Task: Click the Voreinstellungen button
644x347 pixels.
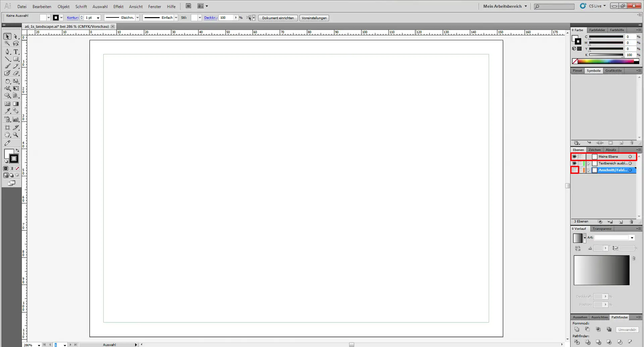Action: coord(314,18)
